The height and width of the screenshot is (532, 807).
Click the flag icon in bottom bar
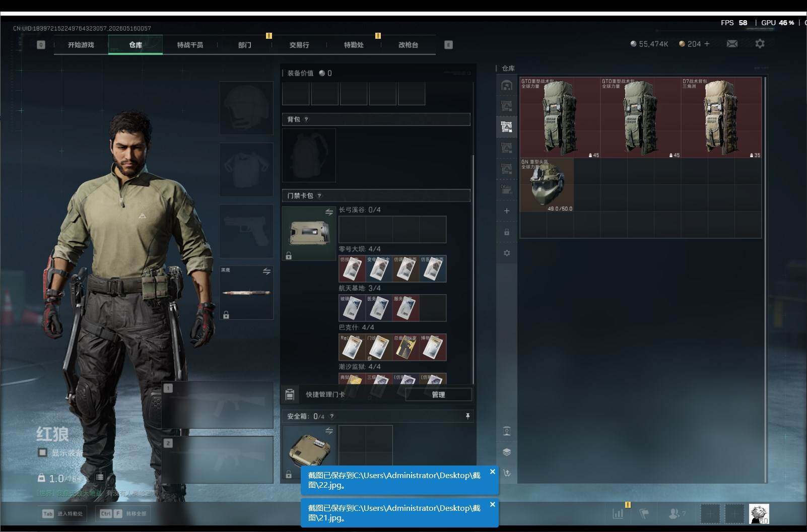[x=644, y=513]
